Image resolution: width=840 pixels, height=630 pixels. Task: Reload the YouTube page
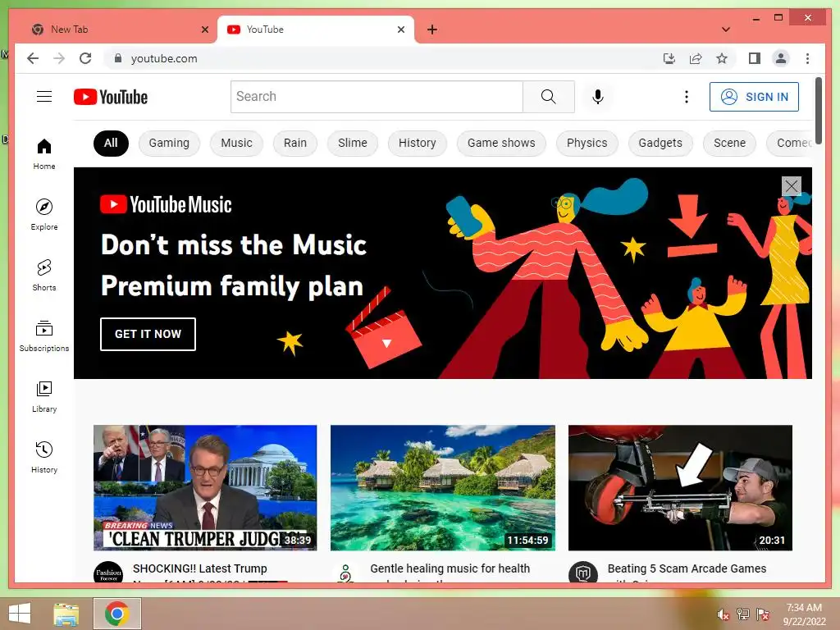coord(85,58)
